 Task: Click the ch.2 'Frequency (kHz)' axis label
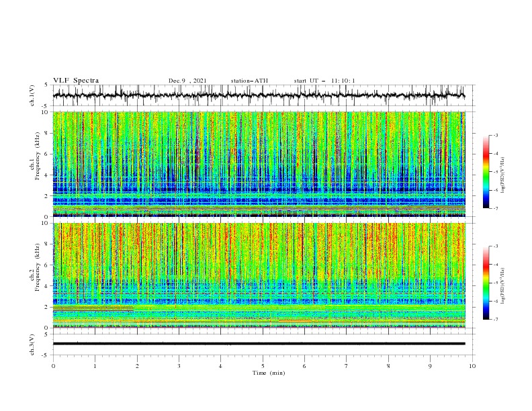[38, 267]
